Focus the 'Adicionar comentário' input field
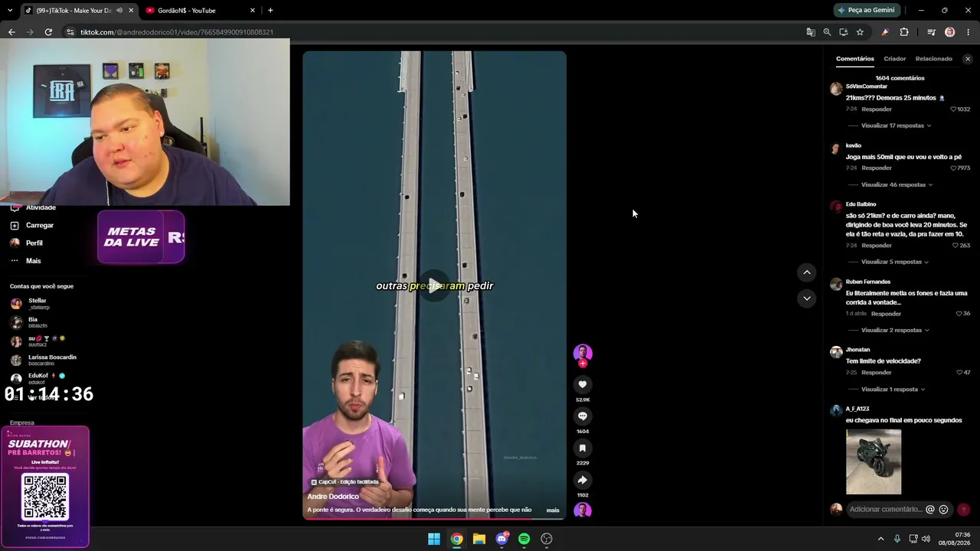The height and width of the screenshot is (551, 980). coord(886,510)
